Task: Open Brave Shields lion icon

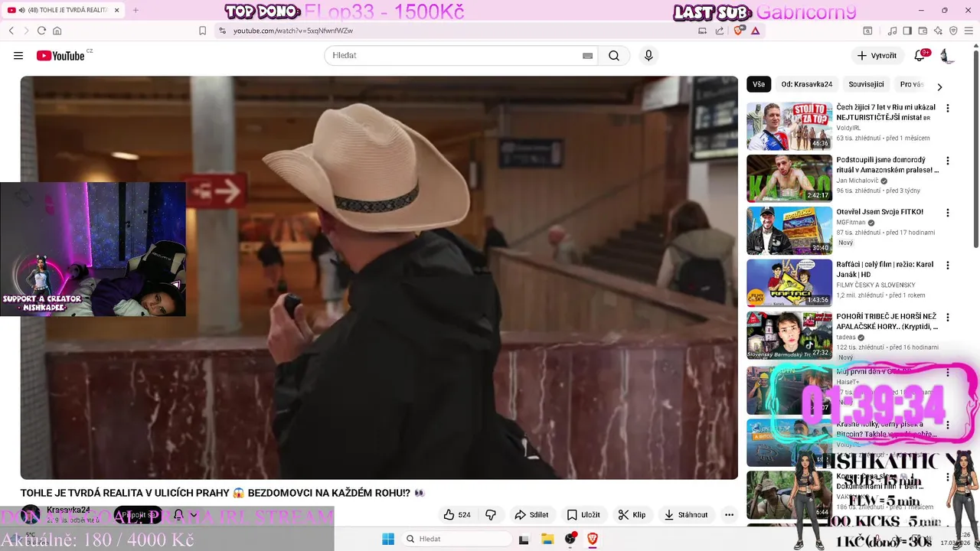Action: [x=739, y=31]
